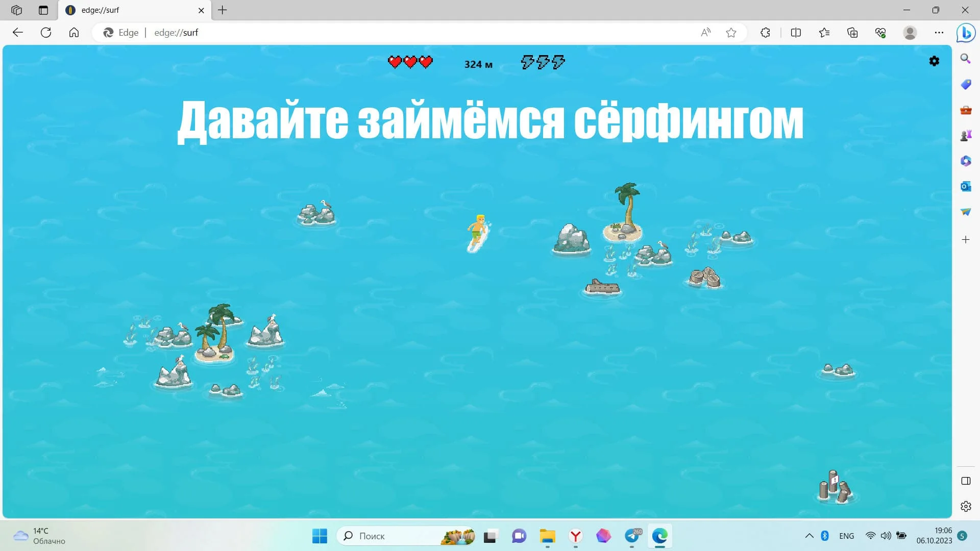980x551 pixels.
Task: Open sidebar Games chess icon
Action: click(x=966, y=135)
